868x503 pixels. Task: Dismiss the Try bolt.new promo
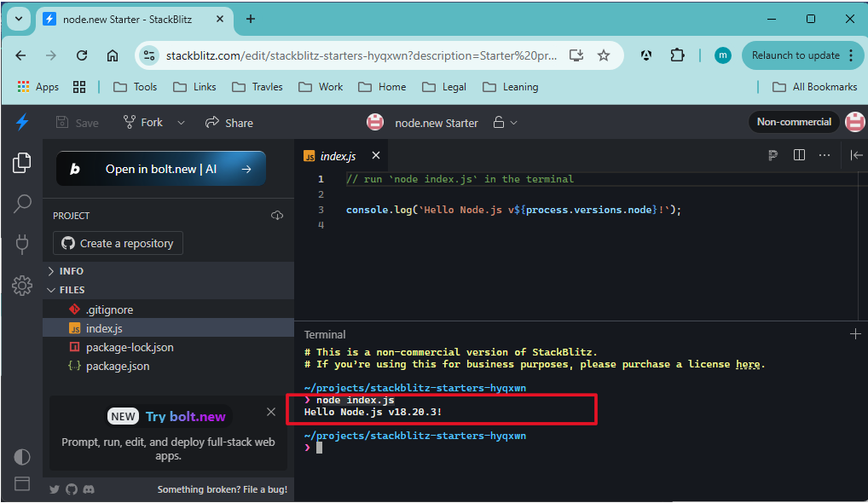pos(271,412)
